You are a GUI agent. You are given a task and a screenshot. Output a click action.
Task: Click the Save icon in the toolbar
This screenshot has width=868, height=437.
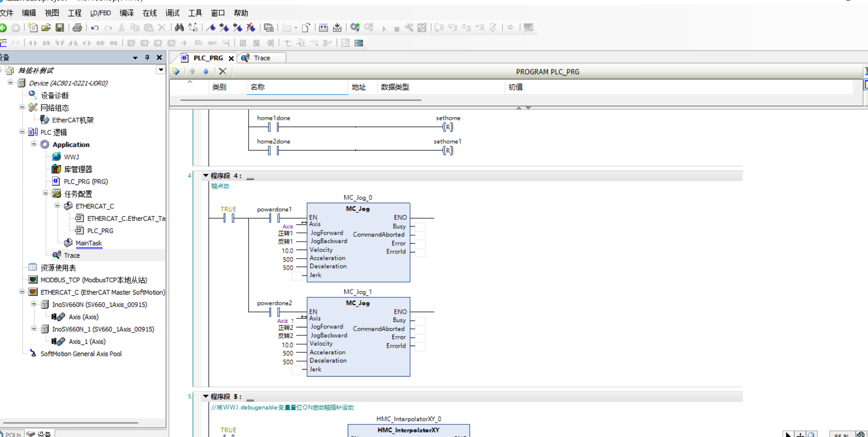point(60,28)
